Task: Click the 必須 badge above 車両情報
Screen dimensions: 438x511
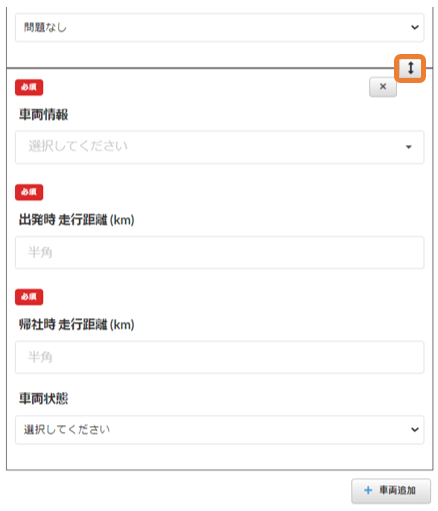Action: 29,87
